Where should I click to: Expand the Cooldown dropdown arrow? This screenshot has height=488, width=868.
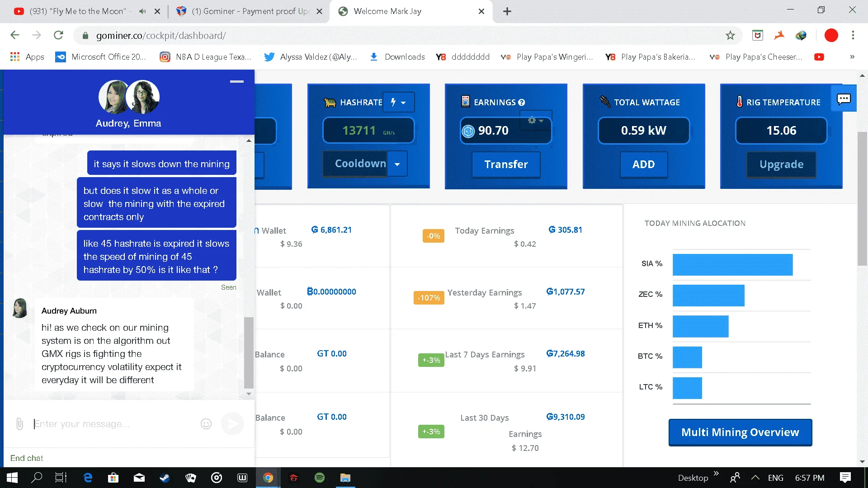397,164
